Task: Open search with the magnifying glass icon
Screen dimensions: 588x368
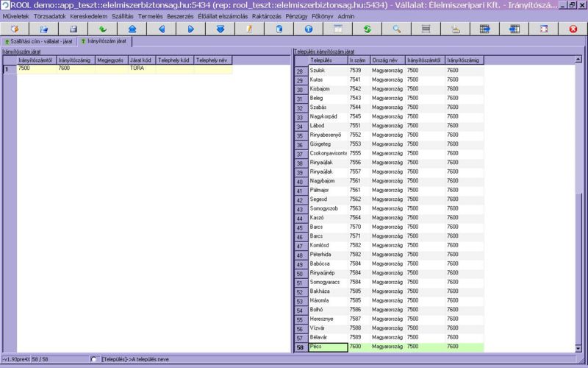Action: (x=396, y=29)
